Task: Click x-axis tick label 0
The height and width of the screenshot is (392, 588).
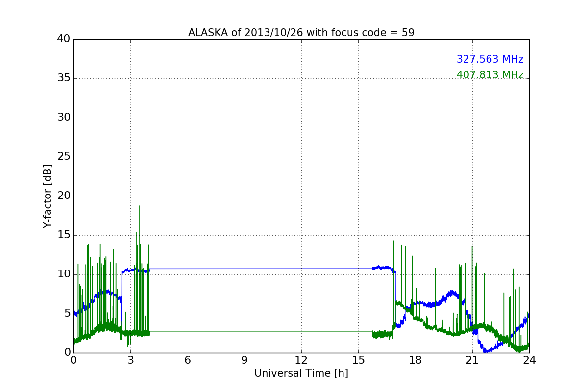Action: [x=73, y=360]
